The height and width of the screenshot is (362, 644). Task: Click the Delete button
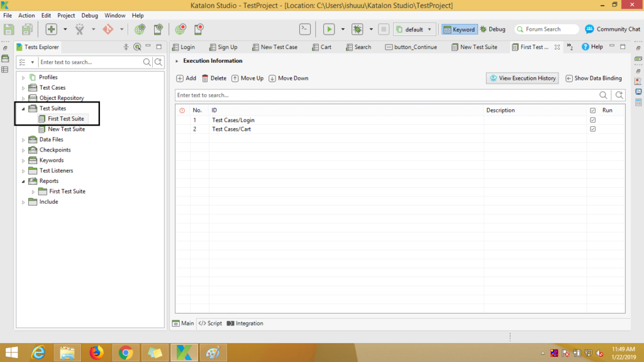click(x=214, y=79)
